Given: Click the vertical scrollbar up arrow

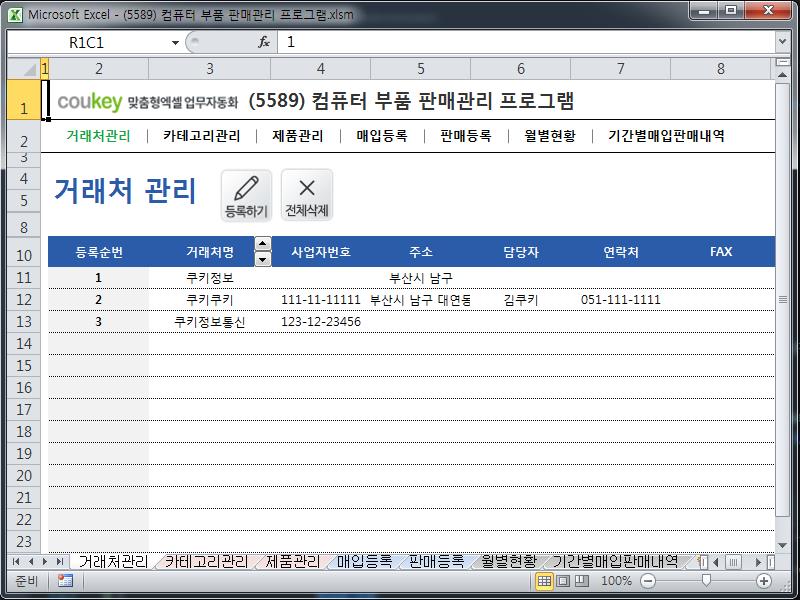Looking at the screenshot, I should click(782, 75).
